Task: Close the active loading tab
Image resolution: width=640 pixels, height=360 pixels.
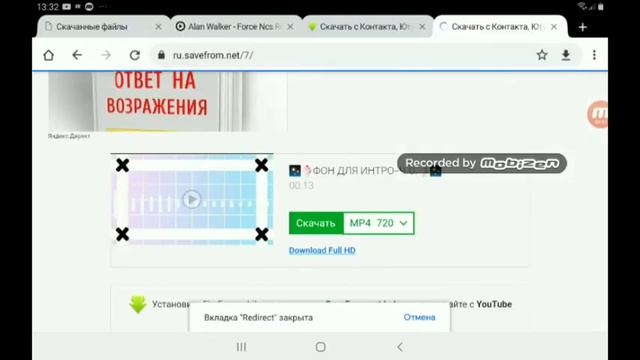Action: click(x=554, y=27)
